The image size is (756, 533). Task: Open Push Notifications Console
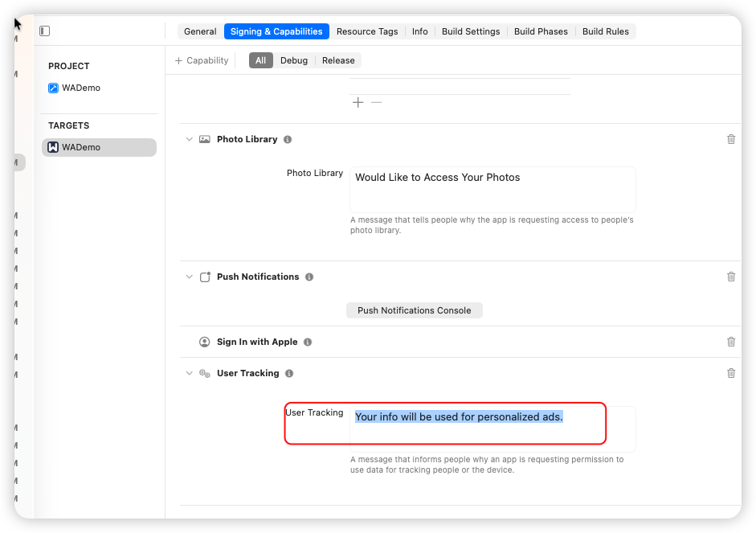pos(415,310)
